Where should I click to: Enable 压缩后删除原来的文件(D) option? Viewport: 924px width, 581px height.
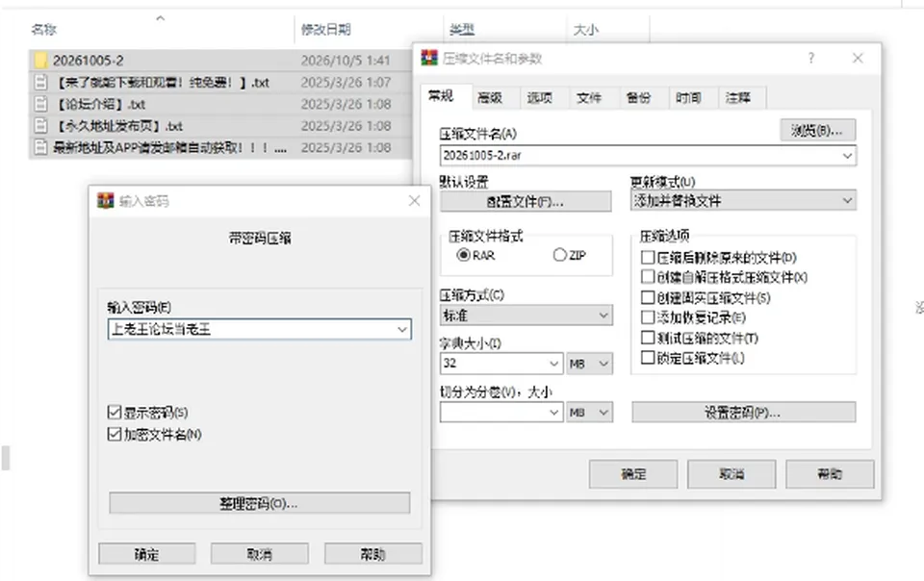pos(648,257)
